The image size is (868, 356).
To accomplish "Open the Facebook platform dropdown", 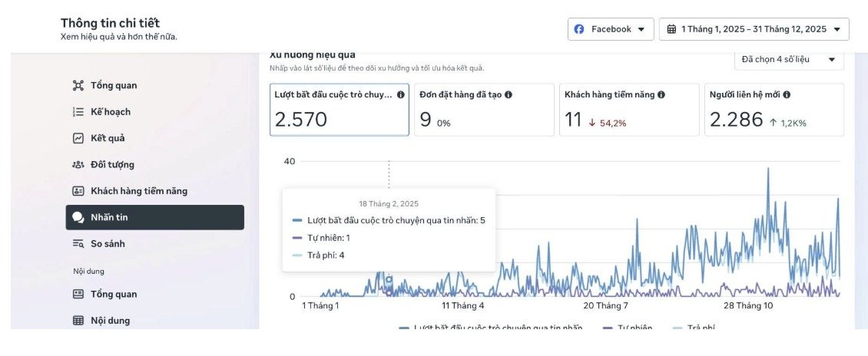I will [611, 29].
